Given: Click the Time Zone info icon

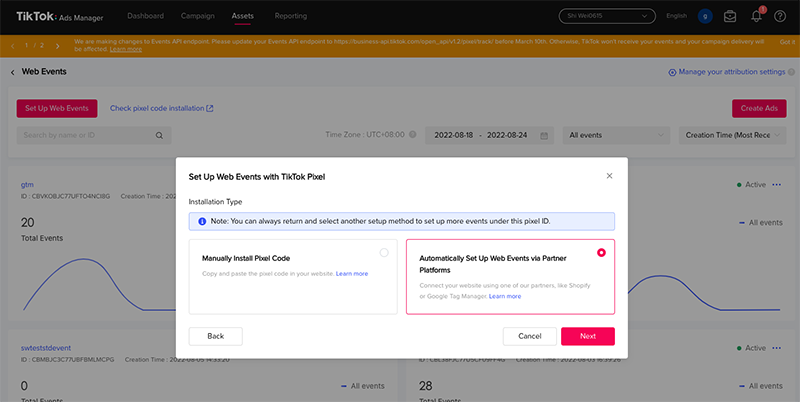Looking at the screenshot, I should tap(413, 135).
